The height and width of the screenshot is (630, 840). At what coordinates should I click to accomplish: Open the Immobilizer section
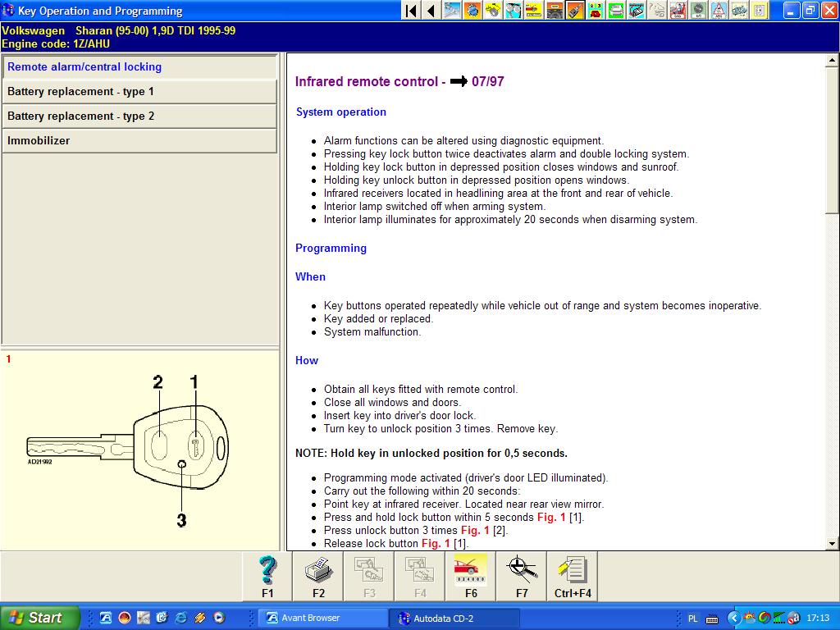point(139,141)
